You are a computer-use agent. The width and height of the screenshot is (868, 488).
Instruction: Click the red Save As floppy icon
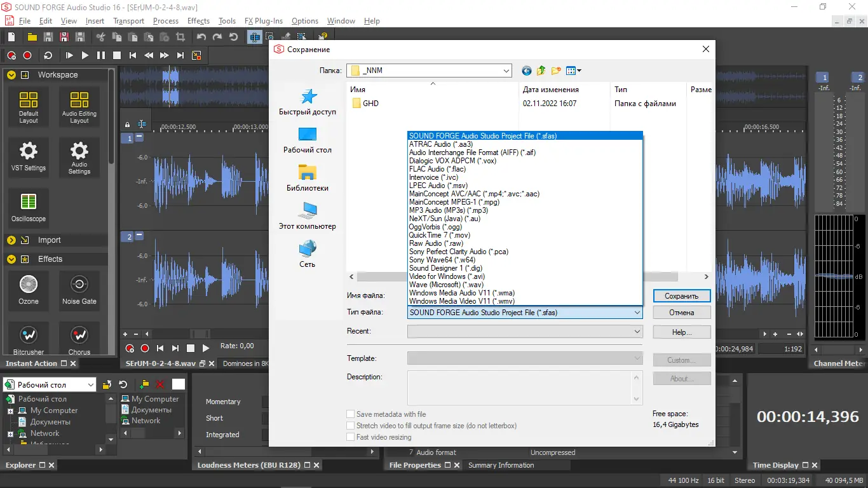[x=64, y=37]
